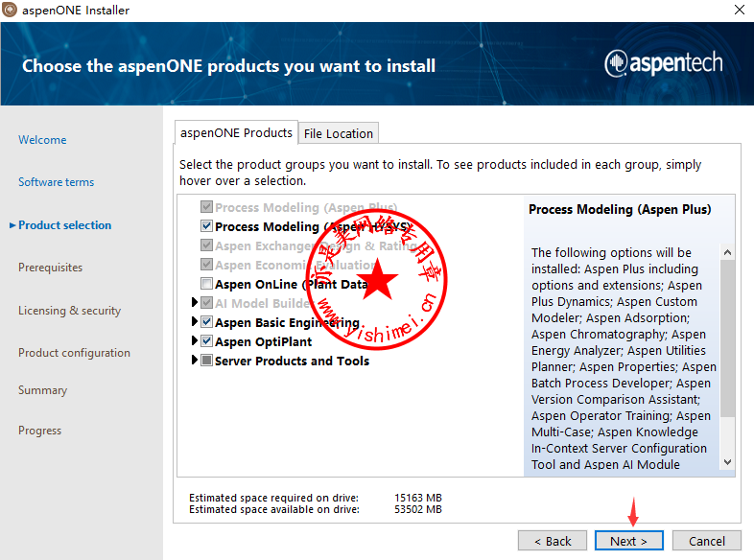Expand the AI Model Builder group
Image resolution: width=754 pixels, height=560 pixels.
195,302
